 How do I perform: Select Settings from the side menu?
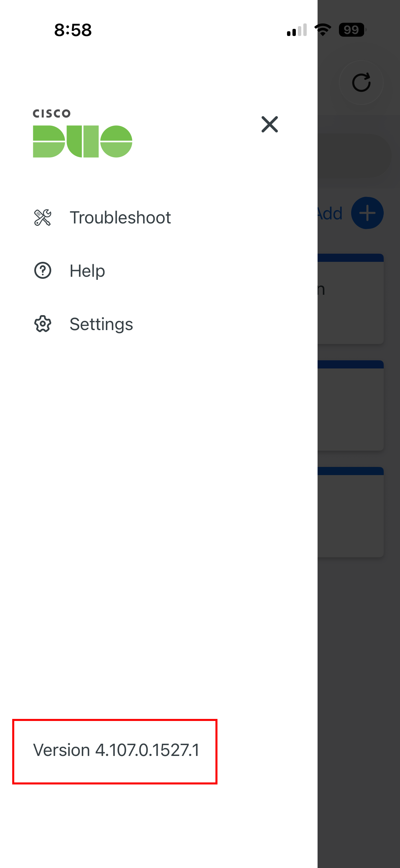click(101, 324)
